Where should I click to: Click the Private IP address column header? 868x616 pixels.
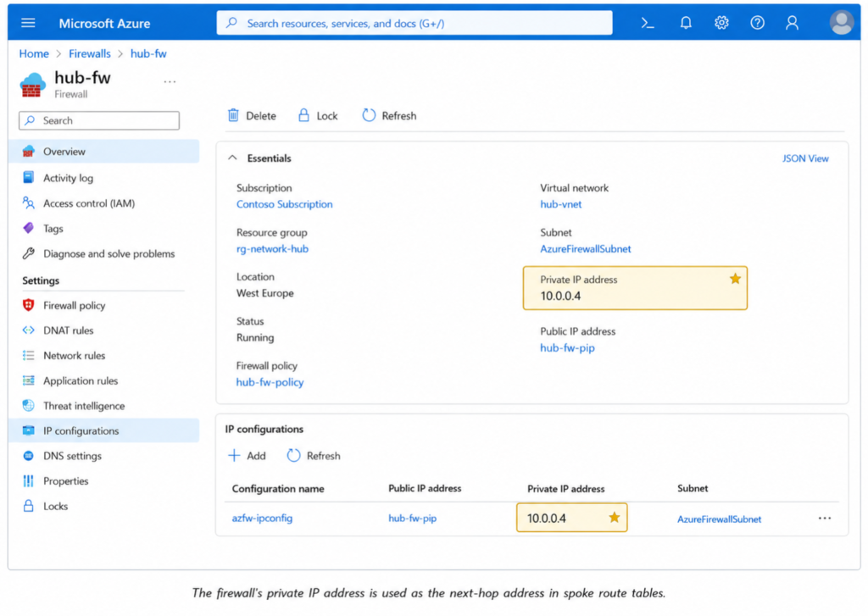click(565, 489)
